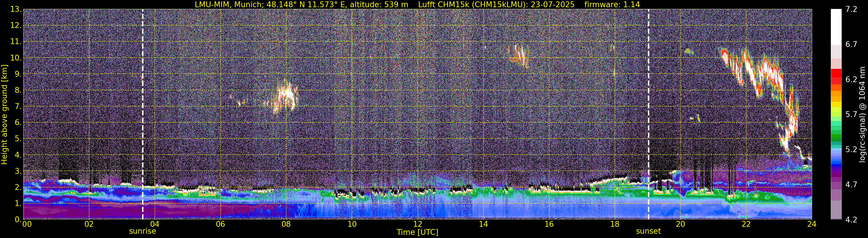Click the '5.2' colorbar tick value
The height and width of the screenshot is (238, 868).
[851, 150]
